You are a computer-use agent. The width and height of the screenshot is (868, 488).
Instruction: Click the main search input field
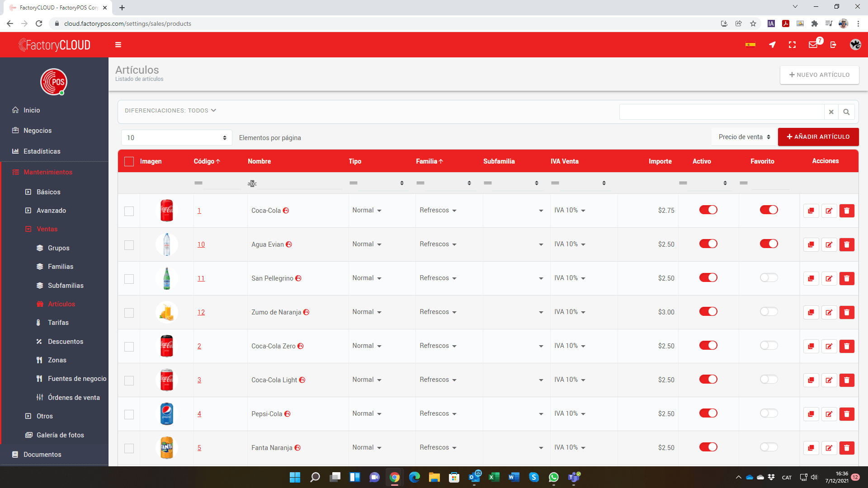[722, 112]
